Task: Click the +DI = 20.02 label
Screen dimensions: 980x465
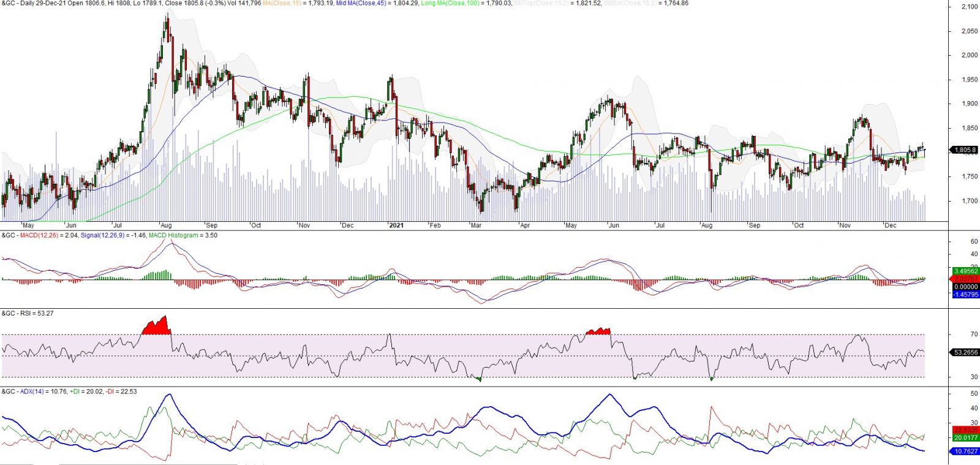Action: pyautogui.click(x=86, y=391)
